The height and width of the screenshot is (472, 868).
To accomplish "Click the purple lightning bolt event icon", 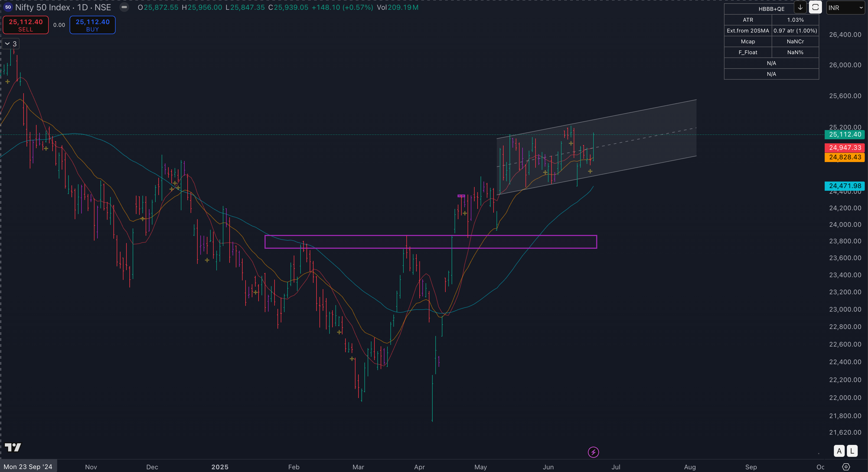I will point(593,452).
